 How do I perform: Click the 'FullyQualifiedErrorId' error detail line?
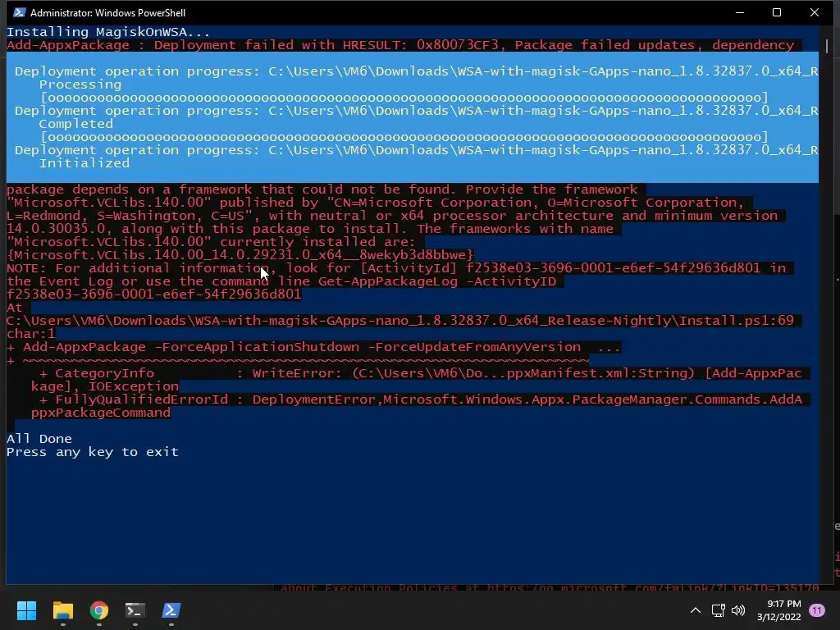click(421, 399)
